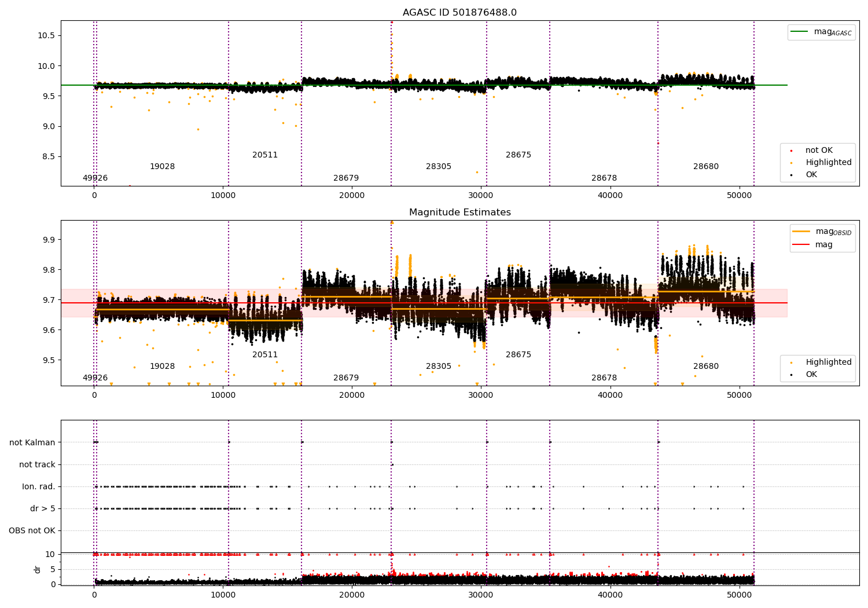Click OBSID label 19028 in the top plot
The image size is (868, 608).
pyautogui.click(x=162, y=167)
